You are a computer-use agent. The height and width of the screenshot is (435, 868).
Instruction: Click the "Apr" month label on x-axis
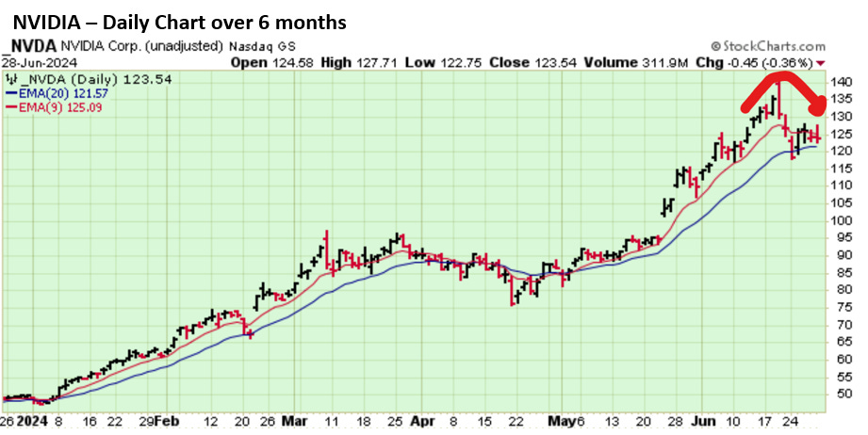422,421
